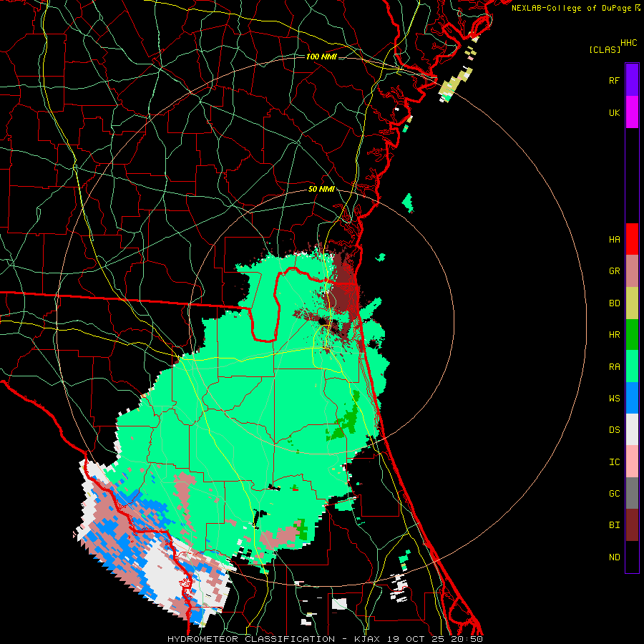
Task: Click the WS blue legend swatch
Action: click(632, 398)
